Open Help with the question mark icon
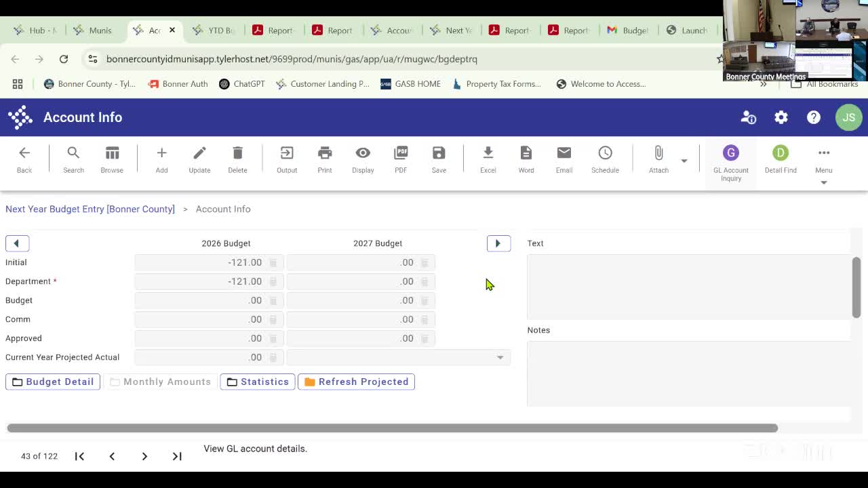 814,117
